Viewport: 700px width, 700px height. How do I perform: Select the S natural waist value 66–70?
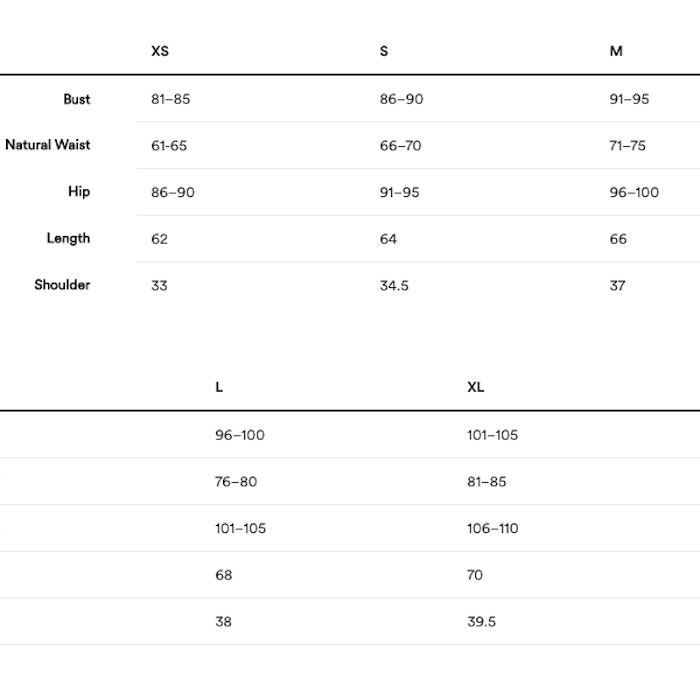tap(400, 146)
